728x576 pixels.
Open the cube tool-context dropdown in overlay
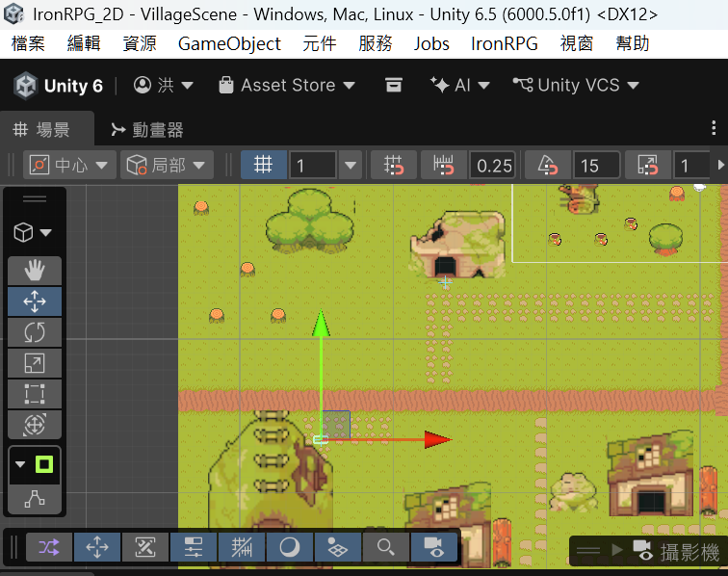pyautogui.click(x=33, y=232)
